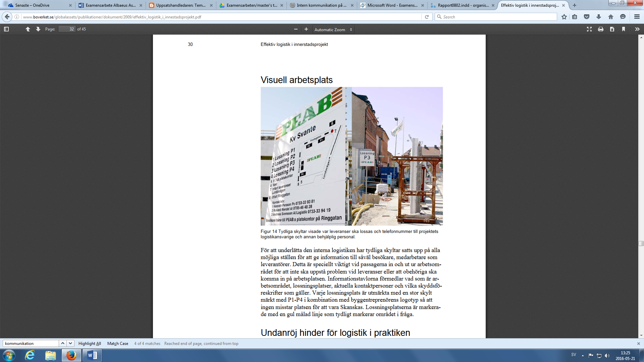Show site information icon in address bar
644x362 pixels.
click(x=17, y=17)
